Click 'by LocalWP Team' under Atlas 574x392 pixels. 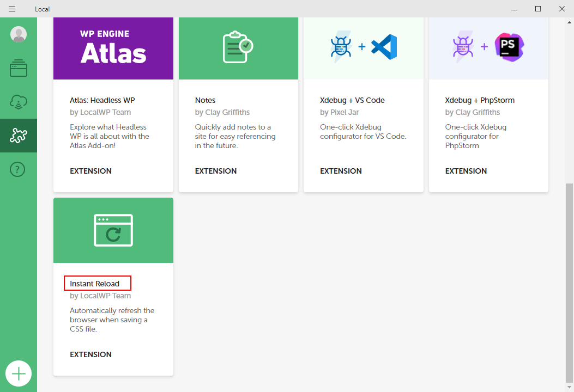point(100,112)
